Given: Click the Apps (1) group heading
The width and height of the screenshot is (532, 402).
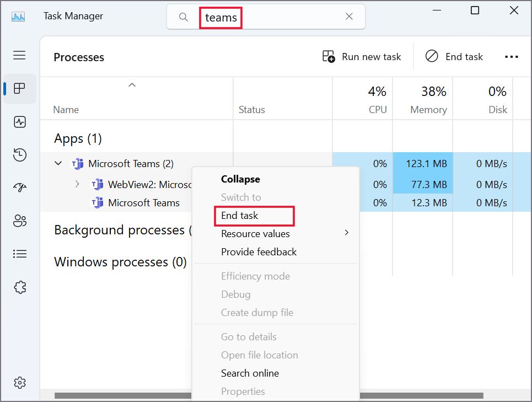Looking at the screenshot, I should [x=78, y=139].
